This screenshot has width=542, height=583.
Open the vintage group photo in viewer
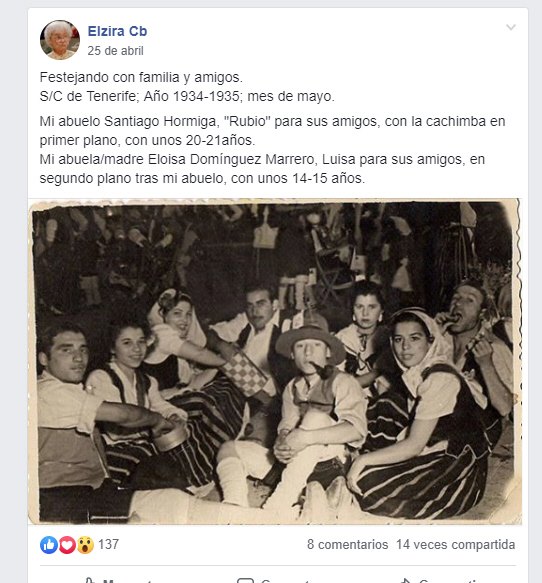(x=275, y=362)
